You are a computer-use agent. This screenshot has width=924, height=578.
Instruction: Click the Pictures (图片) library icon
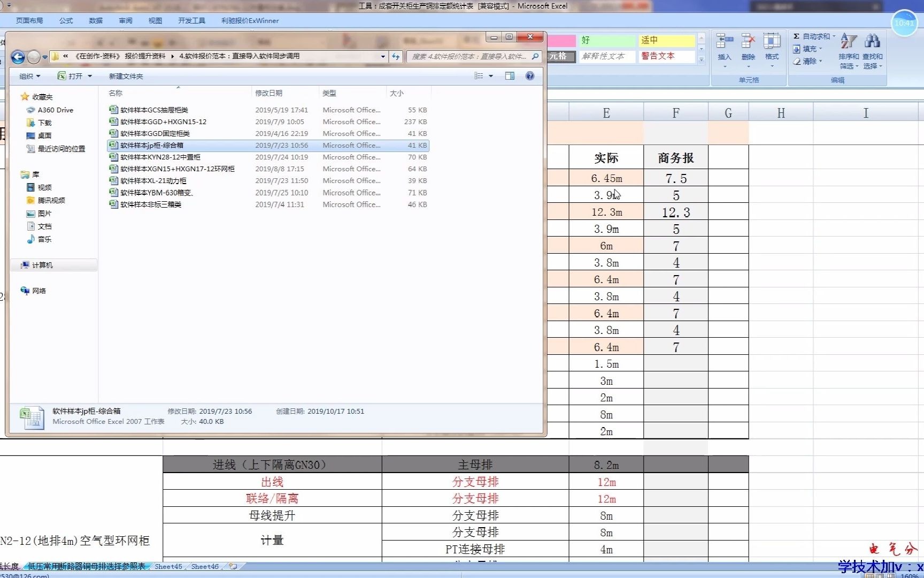[31, 214]
